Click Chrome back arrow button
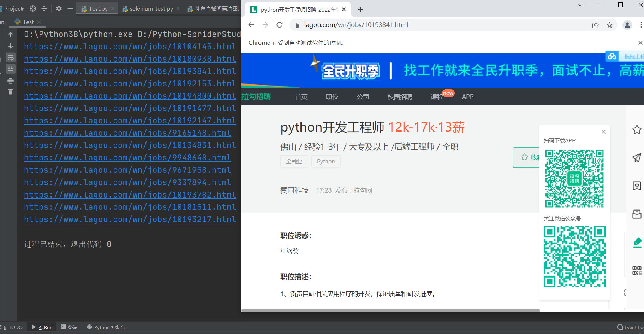The width and height of the screenshot is (644, 334). (x=251, y=25)
